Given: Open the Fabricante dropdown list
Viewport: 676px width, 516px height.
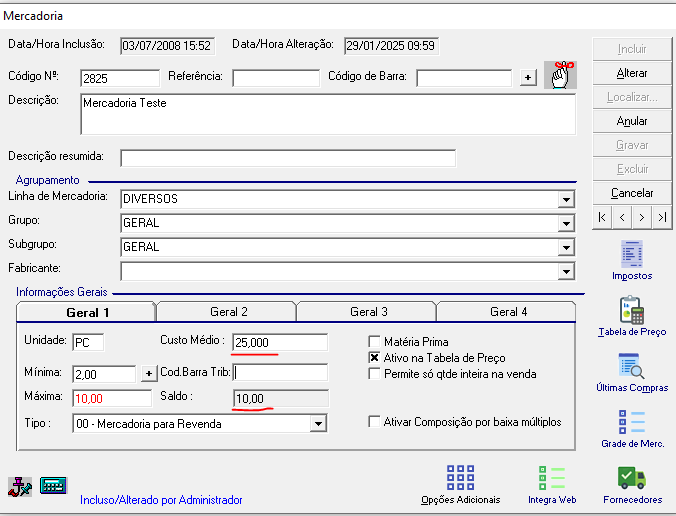Looking at the screenshot, I should [565, 271].
